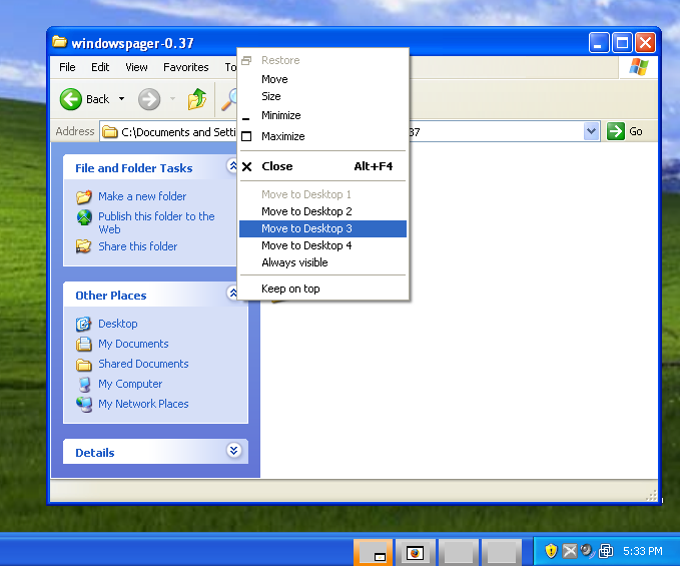The height and width of the screenshot is (566, 680).
Task: Click the Make a new folder icon
Action: point(84,196)
